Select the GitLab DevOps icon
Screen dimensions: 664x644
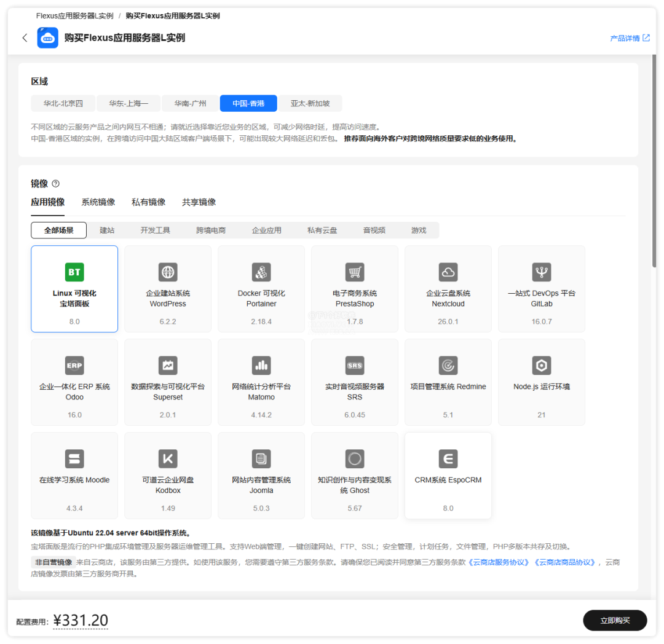coord(542,272)
